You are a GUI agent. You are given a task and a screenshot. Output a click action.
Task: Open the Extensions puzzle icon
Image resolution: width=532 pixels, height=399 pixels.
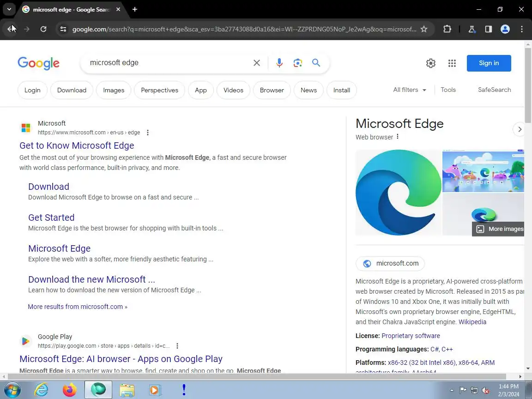click(447, 29)
